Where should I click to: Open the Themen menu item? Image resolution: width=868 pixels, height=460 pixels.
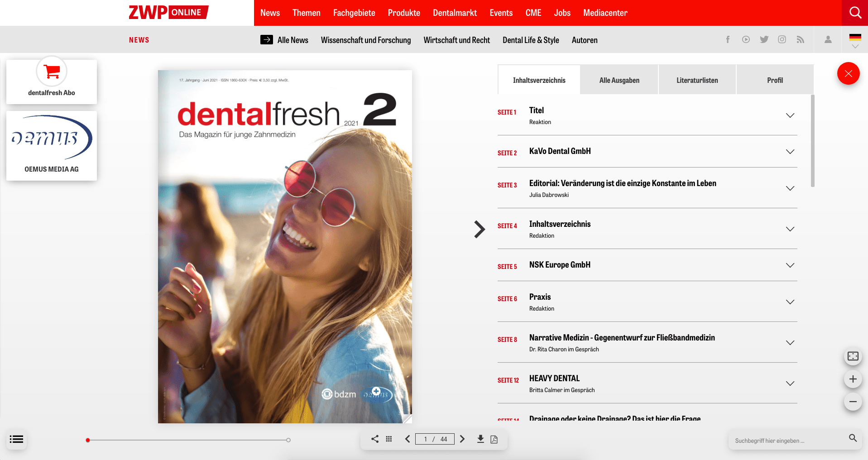coord(307,13)
